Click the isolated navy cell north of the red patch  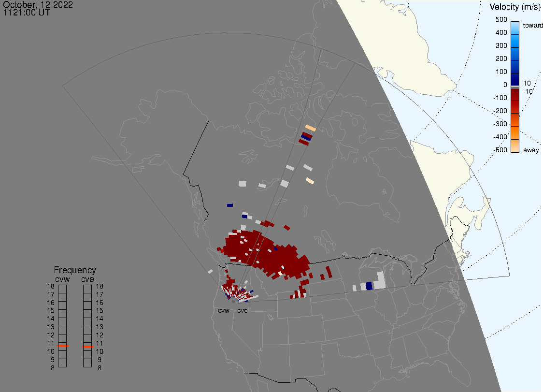click(x=230, y=205)
